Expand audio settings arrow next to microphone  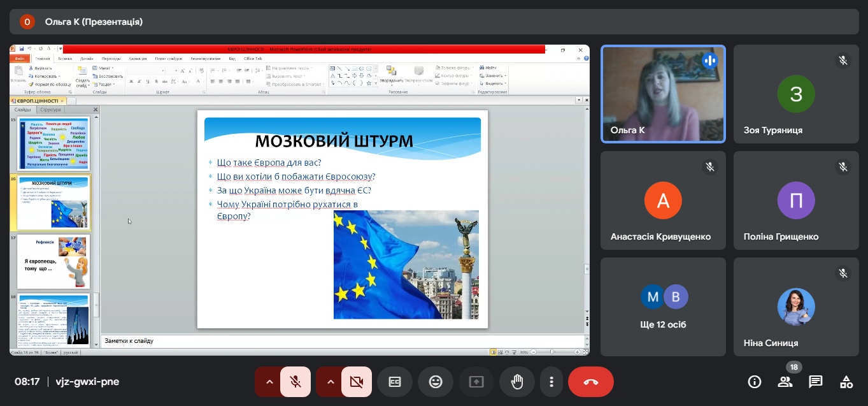tap(269, 382)
